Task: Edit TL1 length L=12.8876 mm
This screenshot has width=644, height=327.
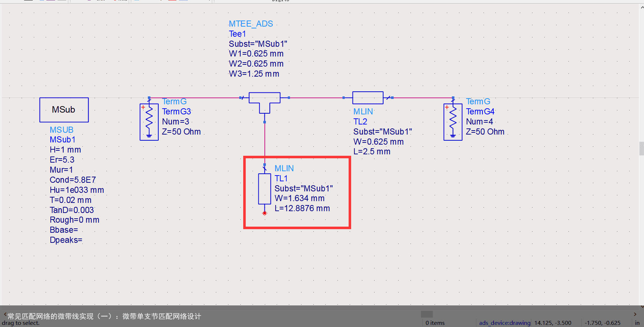Action: [302, 208]
